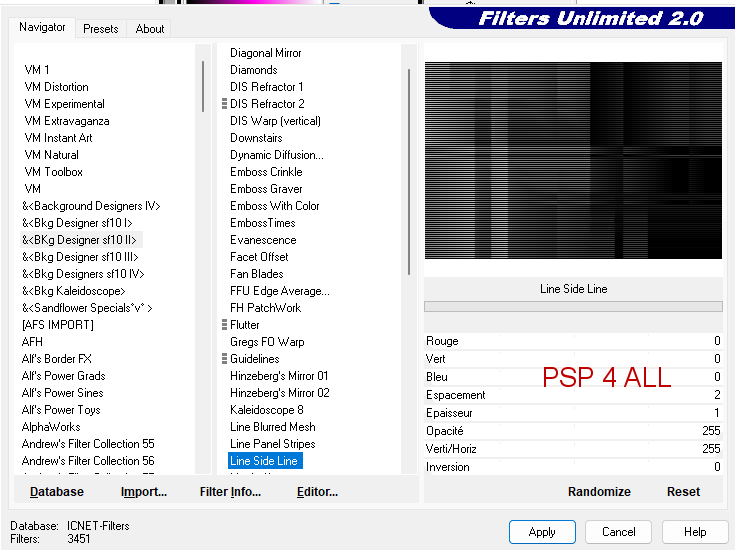Adjust the Espacement slider row
735x550 pixels.
(573, 395)
